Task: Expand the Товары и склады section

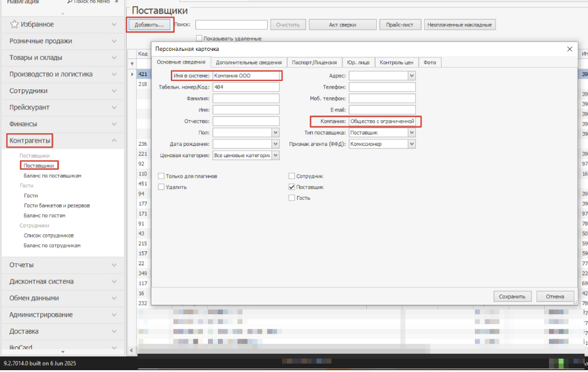Action: [x=63, y=58]
